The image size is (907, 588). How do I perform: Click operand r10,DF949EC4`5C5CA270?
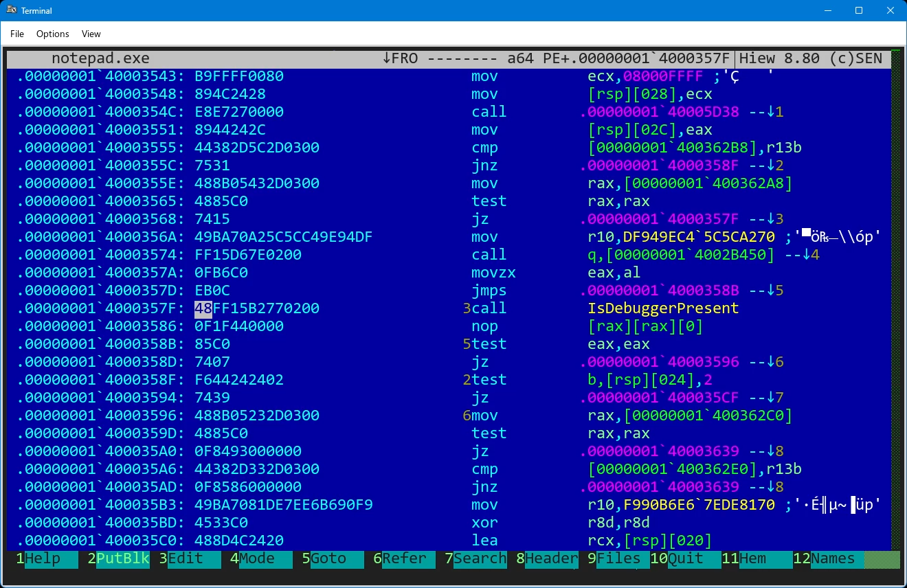click(682, 237)
